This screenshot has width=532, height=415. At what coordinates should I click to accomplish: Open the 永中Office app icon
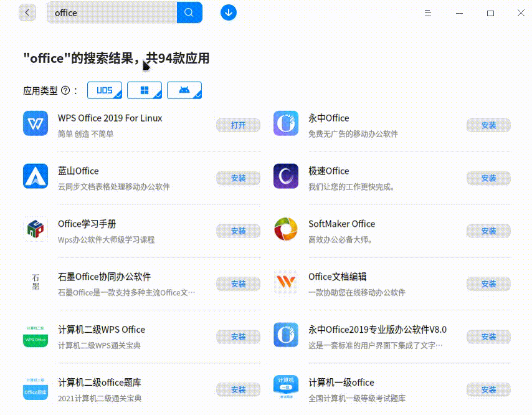pos(286,123)
